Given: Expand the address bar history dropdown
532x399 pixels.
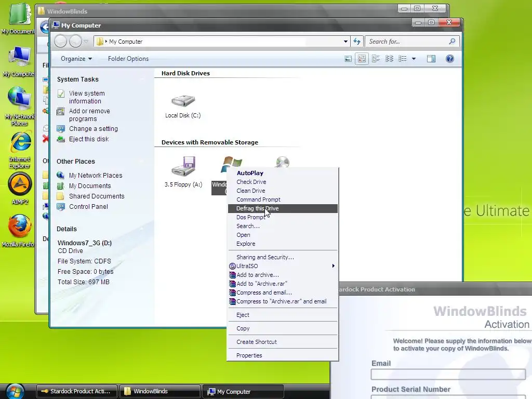Looking at the screenshot, I should tap(345, 42).
